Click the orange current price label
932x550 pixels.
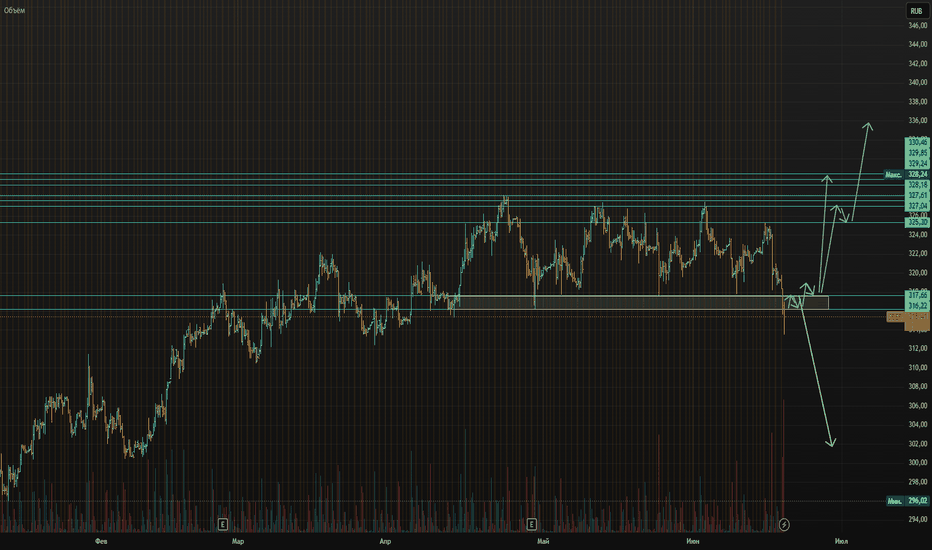[908, 317]
